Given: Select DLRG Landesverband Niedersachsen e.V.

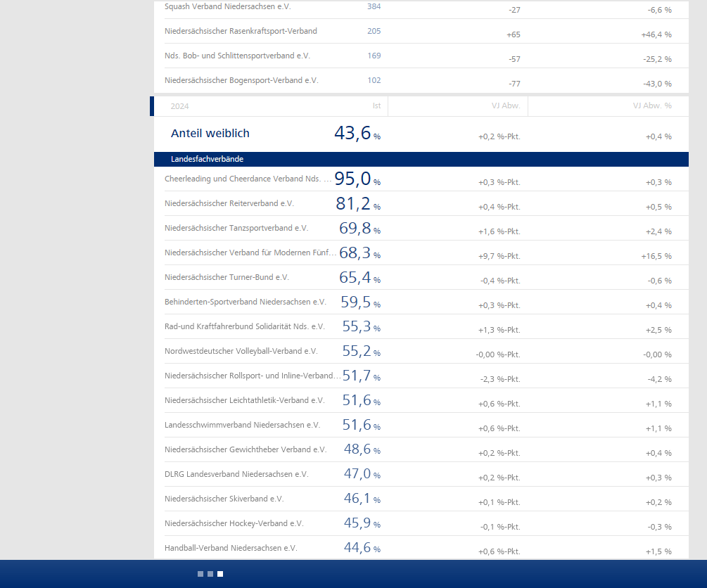Looking at the screenshot, I should point(236,474).
